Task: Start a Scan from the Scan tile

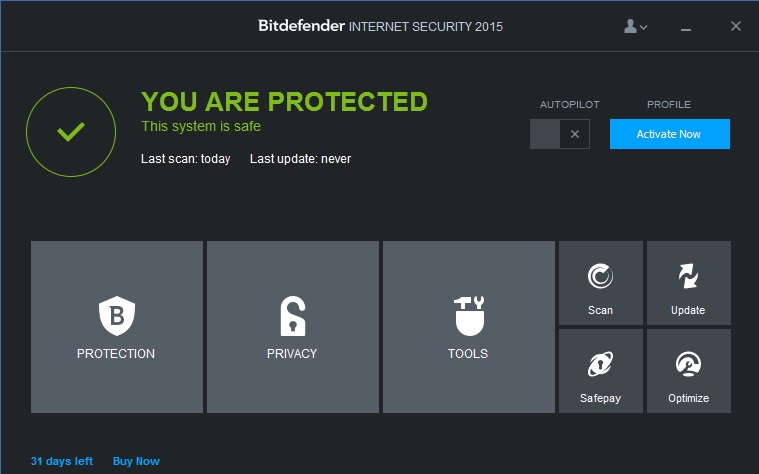Action: point(600,283)
